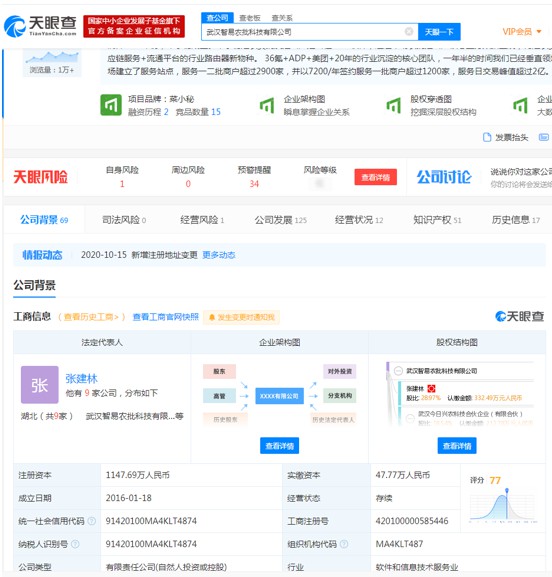Viewport: 552px width, 577px height.
Task: Click the red 查看详情 risk button
Action: coord(375,177)
